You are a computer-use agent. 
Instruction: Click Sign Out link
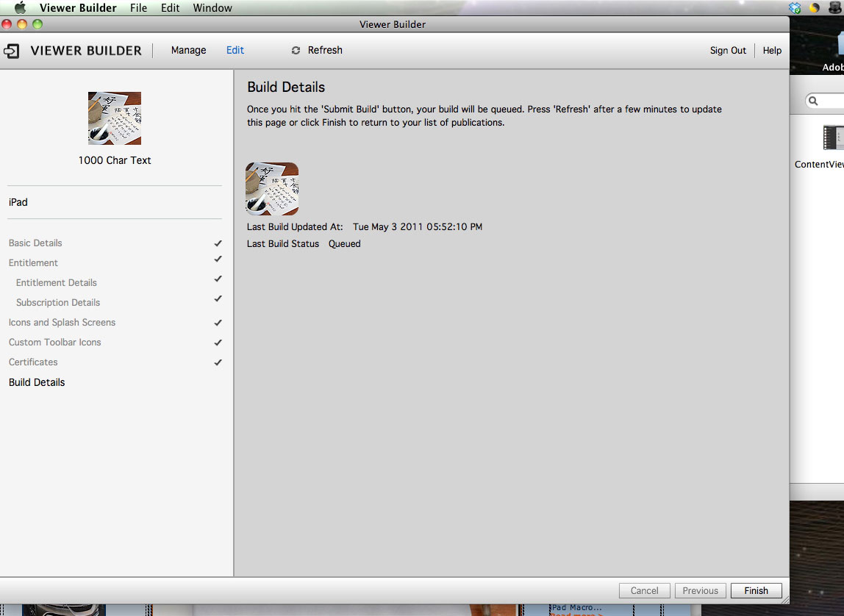pyautogui.click(x=728, y=50)
